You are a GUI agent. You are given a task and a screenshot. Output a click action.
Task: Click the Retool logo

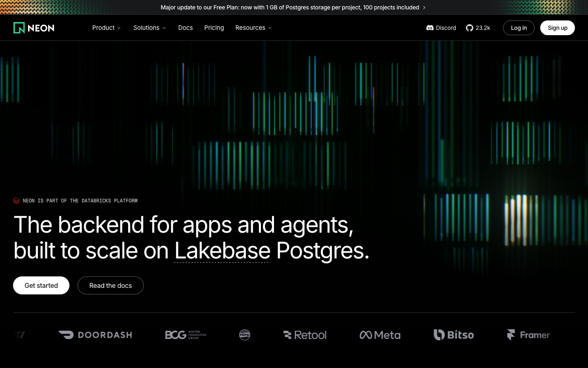tap(305, 335)
